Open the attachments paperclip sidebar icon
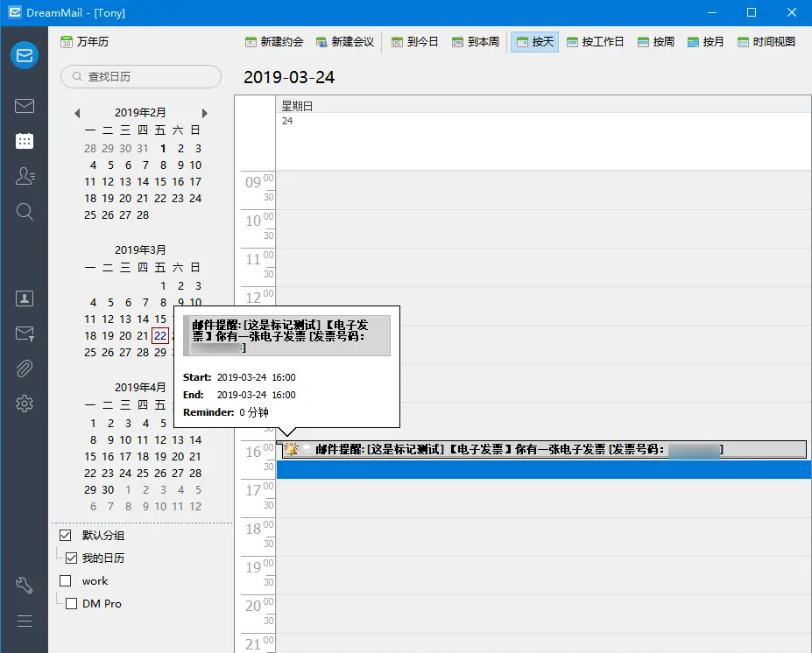812x653 pixels. (x=25, y=369)
